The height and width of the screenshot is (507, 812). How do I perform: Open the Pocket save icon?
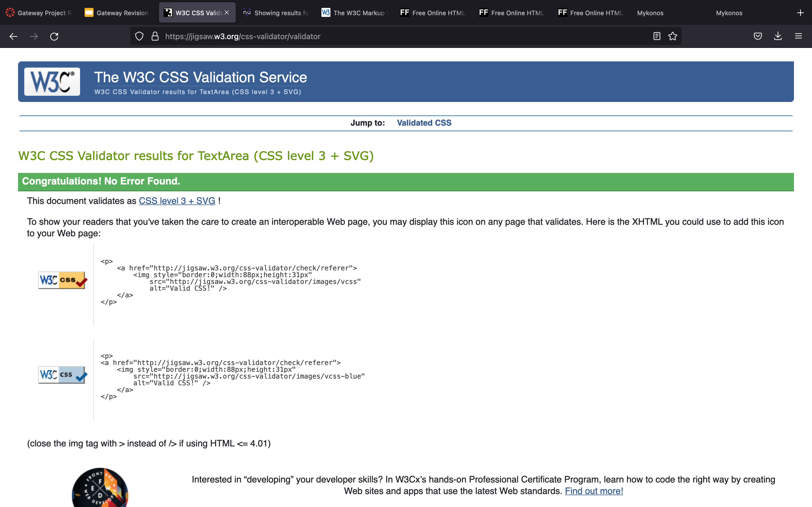click(x=758, y=36)
